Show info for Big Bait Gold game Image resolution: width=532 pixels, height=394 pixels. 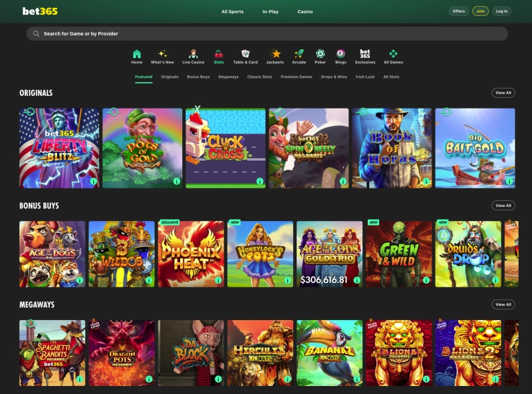coord(509,182)
